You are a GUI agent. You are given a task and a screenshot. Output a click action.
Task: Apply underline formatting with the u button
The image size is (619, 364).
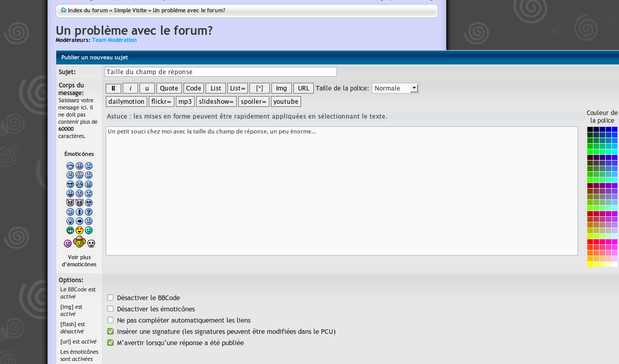(x=147, y=88)
